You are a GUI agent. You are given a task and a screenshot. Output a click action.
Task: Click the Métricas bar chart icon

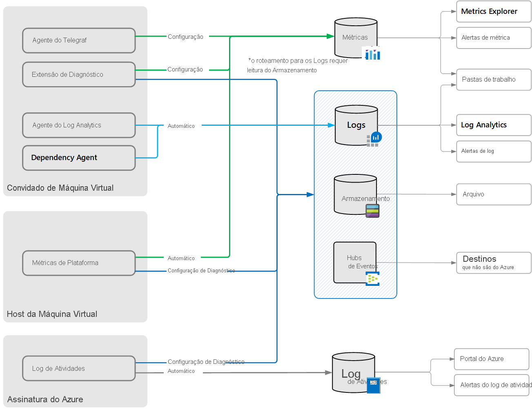pos(372,53)
